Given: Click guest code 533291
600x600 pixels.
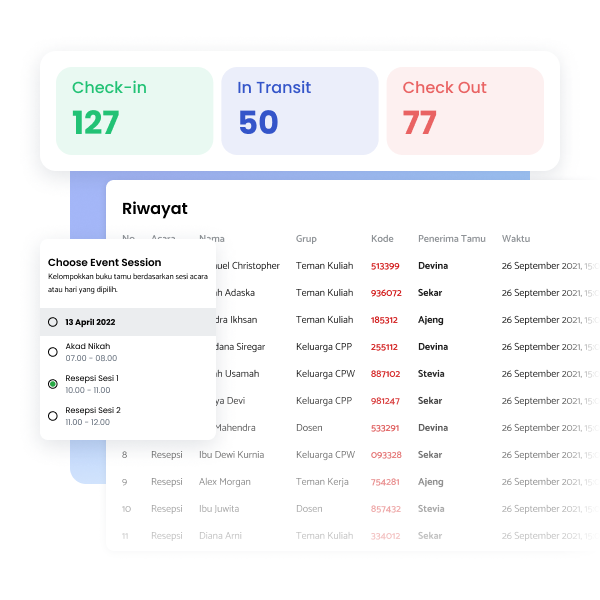Looking at the screenshot, I should (x=385, y=428).
